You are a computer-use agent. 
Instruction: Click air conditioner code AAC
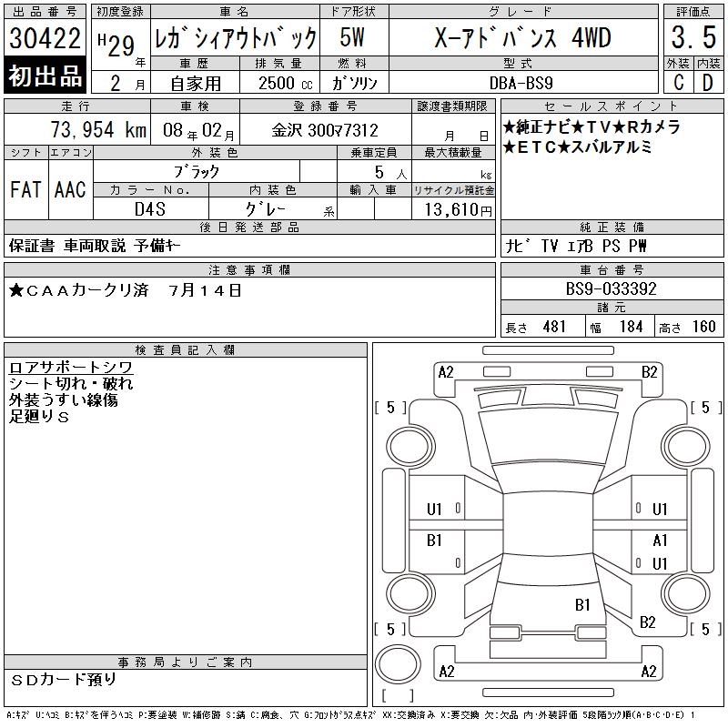click(70, 189)
